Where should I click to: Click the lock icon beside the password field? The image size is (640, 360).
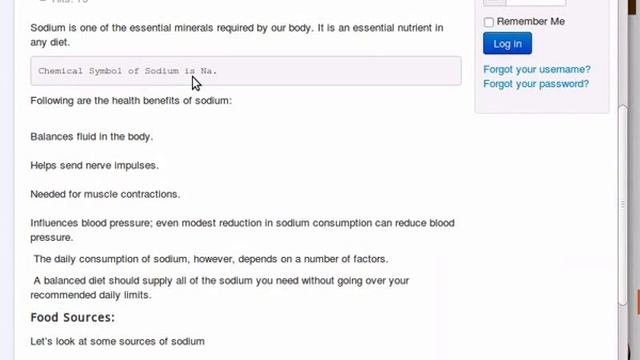[x=495, y=2]
